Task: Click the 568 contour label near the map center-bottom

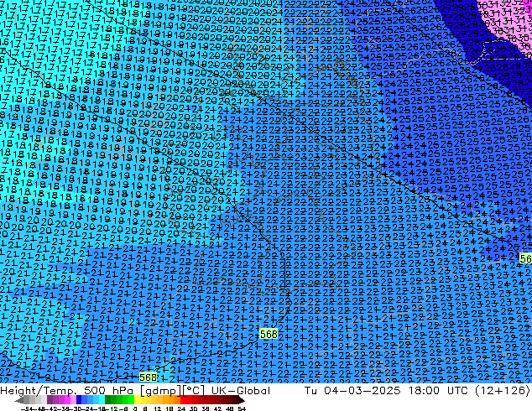Action: (269, 334)
